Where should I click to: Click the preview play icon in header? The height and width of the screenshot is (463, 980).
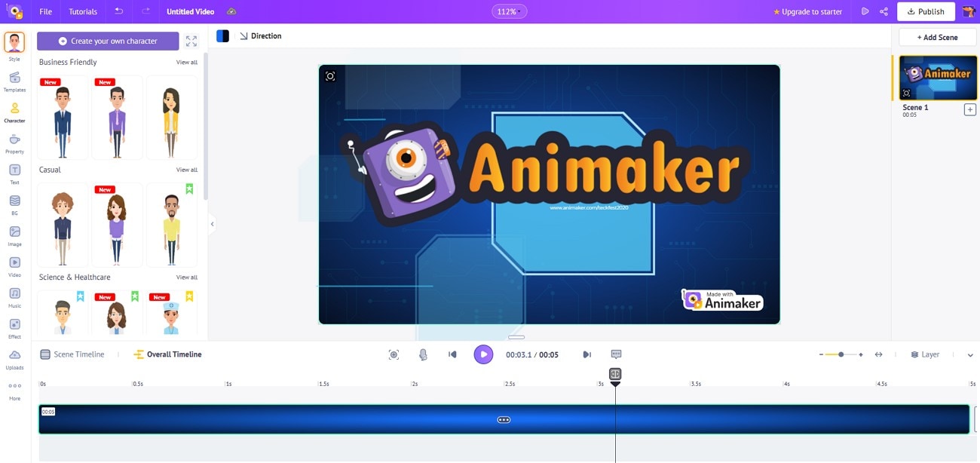pyautogui.click(x=865, y=11)
